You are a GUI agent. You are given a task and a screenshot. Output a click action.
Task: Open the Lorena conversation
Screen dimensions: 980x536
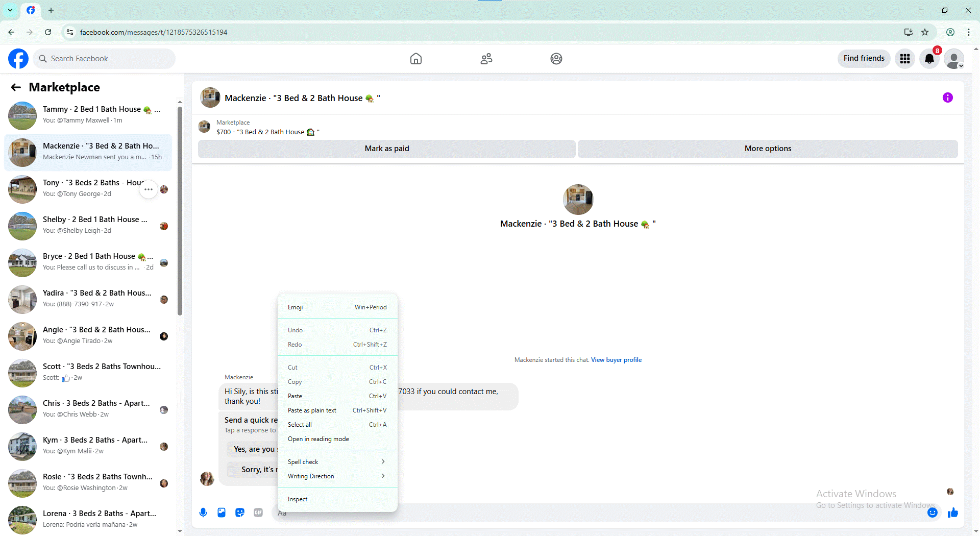point(88,520)
